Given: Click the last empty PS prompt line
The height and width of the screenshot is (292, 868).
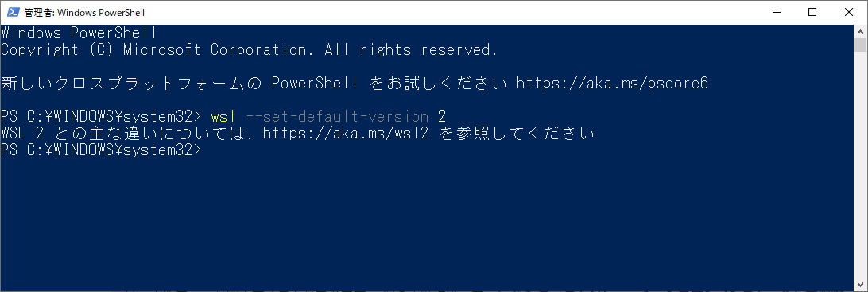Looking at the screenshot, I should (103, 150).
